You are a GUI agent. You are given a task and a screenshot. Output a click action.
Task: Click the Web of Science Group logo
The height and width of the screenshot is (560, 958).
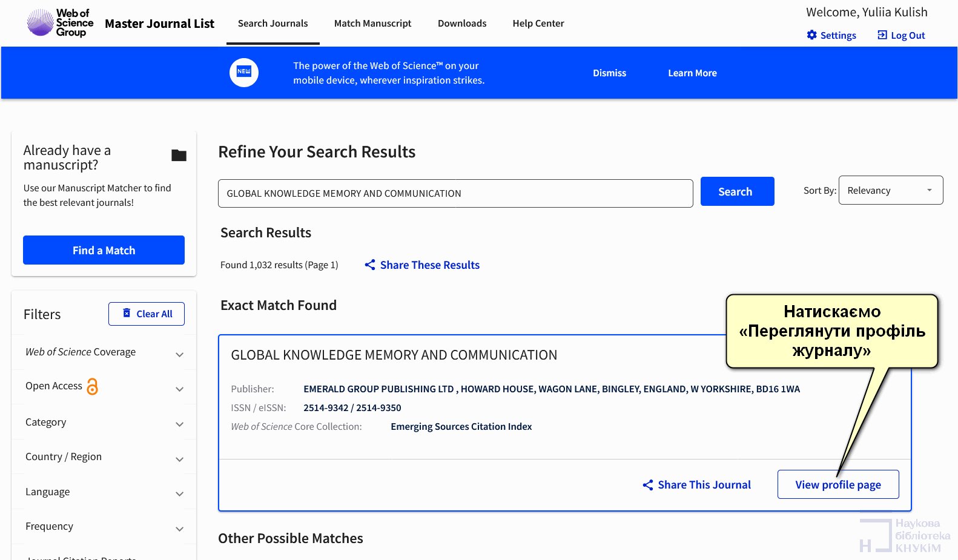tap(60, 23)
